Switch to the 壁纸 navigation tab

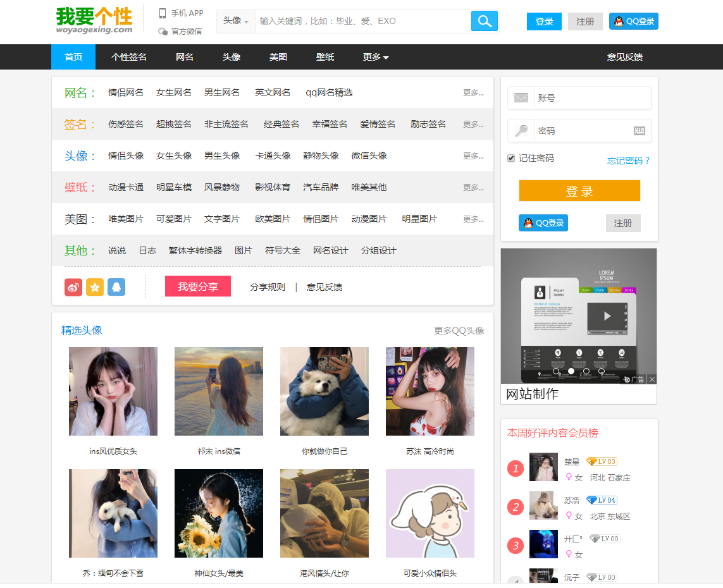pos(325,57)
